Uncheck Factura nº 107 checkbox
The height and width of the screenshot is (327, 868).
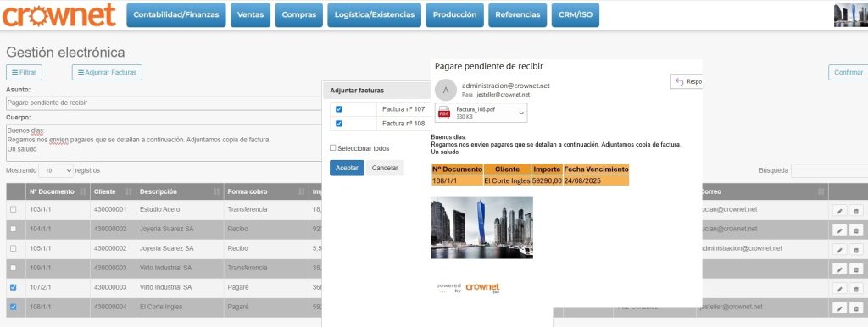(339, 109)
